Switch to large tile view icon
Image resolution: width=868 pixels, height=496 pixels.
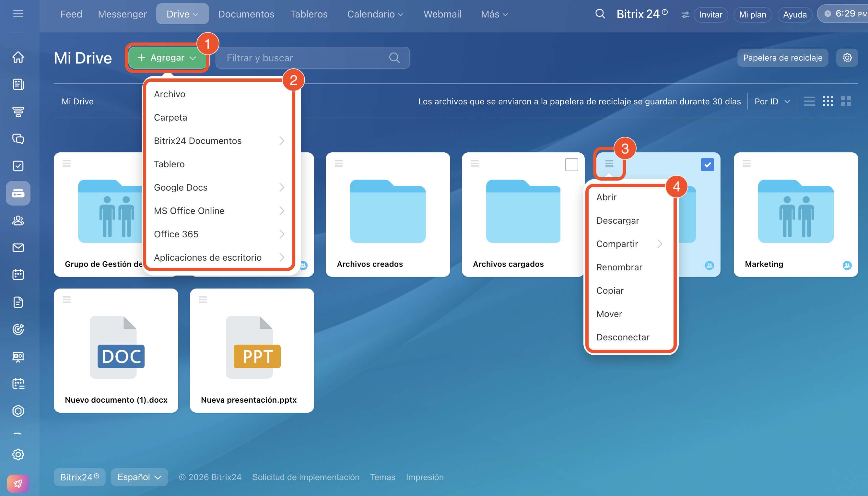846,101
